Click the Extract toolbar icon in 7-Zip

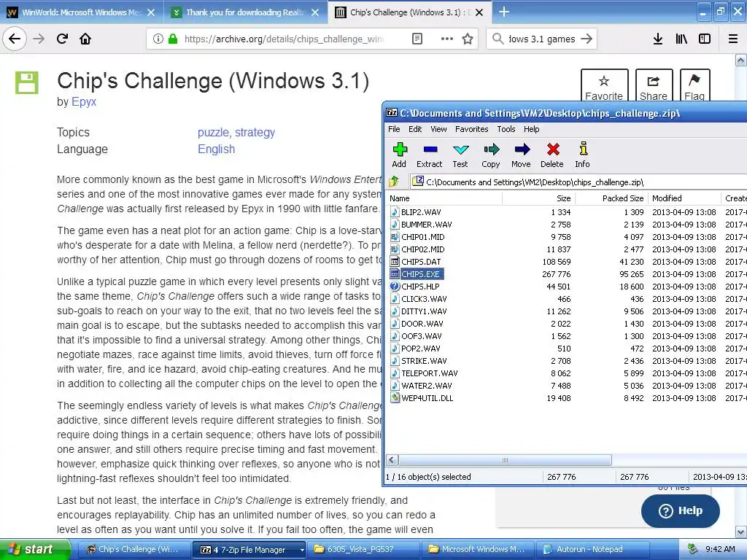(429, 155)
